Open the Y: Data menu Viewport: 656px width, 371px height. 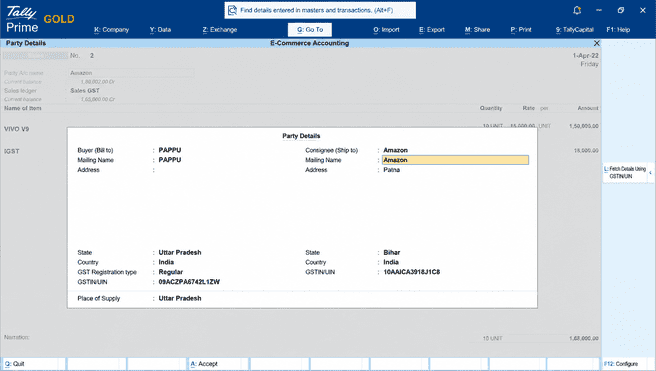pyautogui.click(x=160, y=30)
